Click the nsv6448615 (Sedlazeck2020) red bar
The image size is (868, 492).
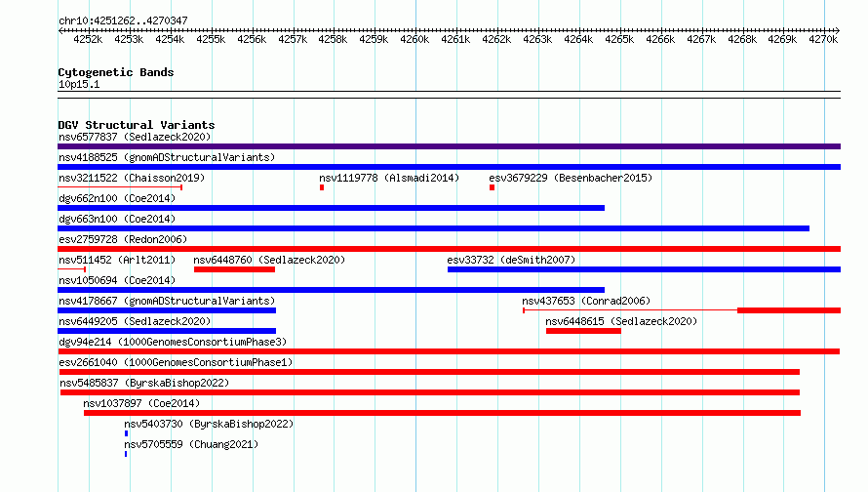583,331
